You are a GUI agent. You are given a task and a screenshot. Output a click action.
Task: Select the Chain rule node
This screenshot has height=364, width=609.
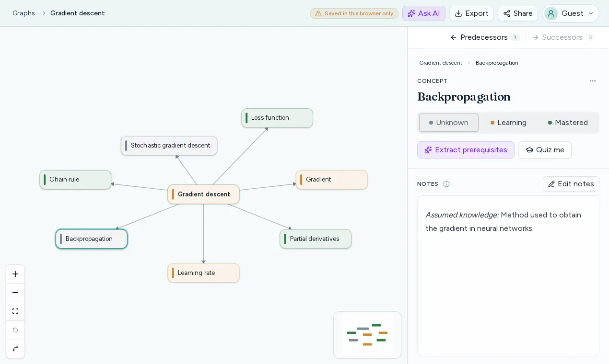[75, 180]
